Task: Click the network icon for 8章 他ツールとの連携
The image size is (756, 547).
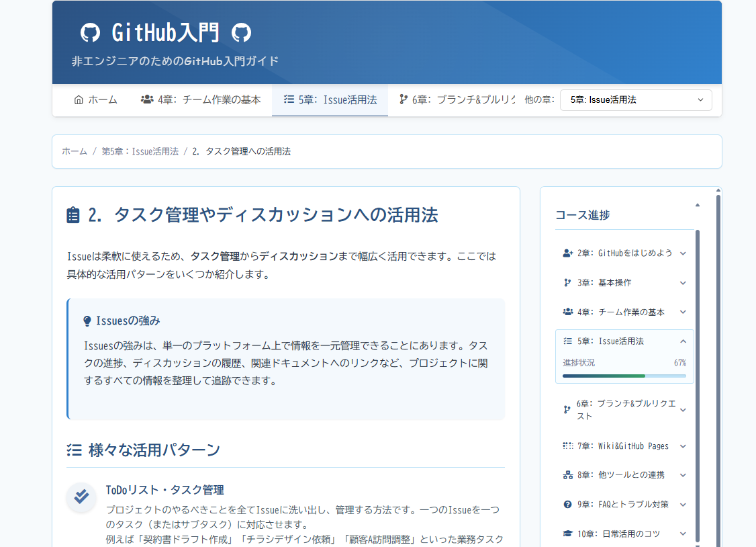Action: point(568,475)
